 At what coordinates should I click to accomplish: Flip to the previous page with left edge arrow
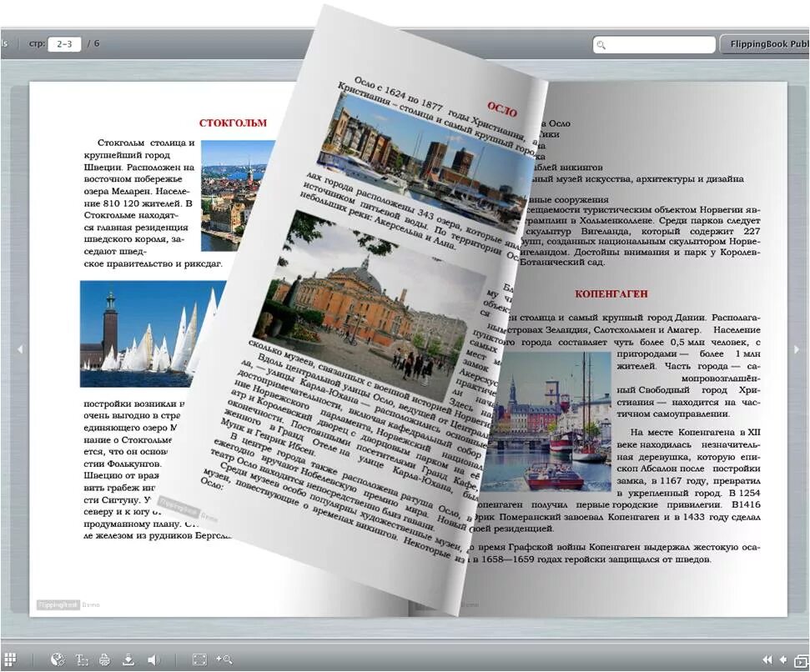tap(20, 349)
